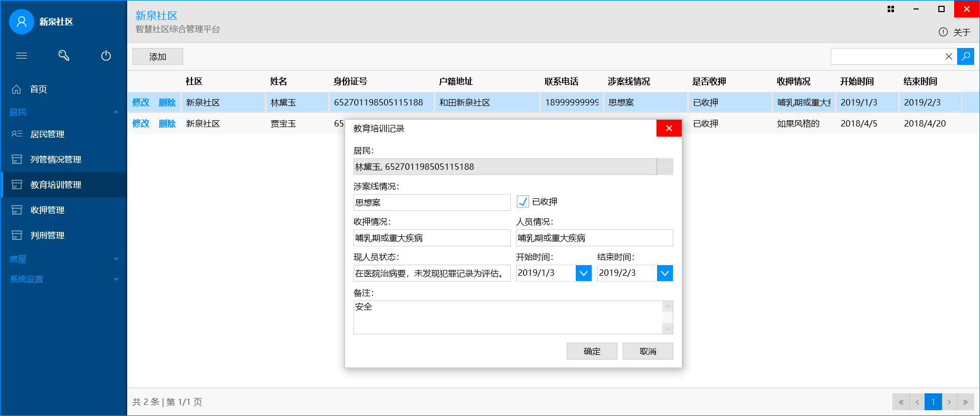Open the 关于 info icon

coord(943,32)
